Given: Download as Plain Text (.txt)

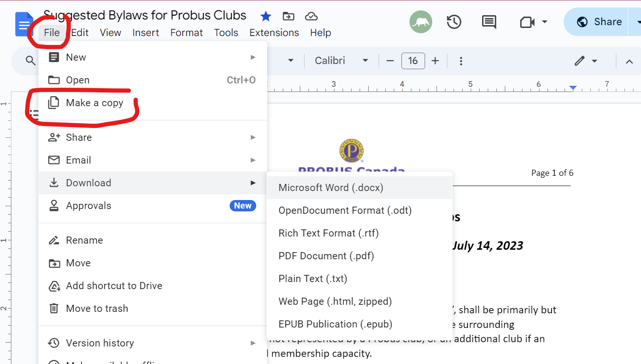Looking at the screenshot, I should point(360,279).
